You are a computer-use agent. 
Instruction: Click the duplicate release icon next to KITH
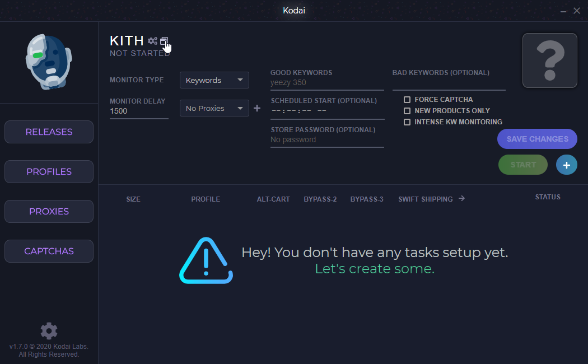click(164, 41)
